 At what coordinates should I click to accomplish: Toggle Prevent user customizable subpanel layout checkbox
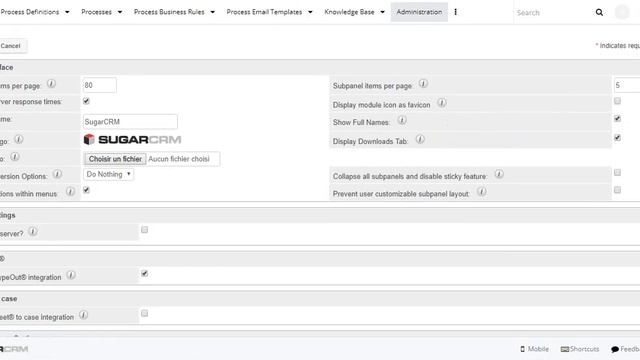[x=618, y=190]
